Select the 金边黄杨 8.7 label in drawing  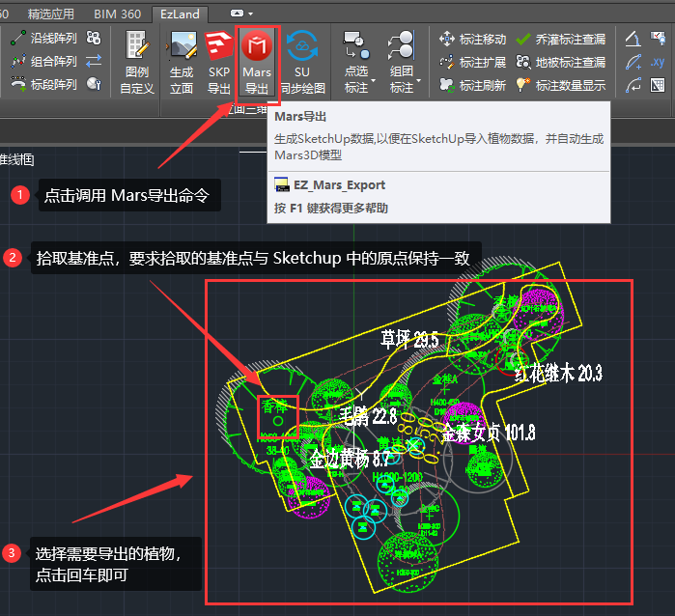(350, 459)
